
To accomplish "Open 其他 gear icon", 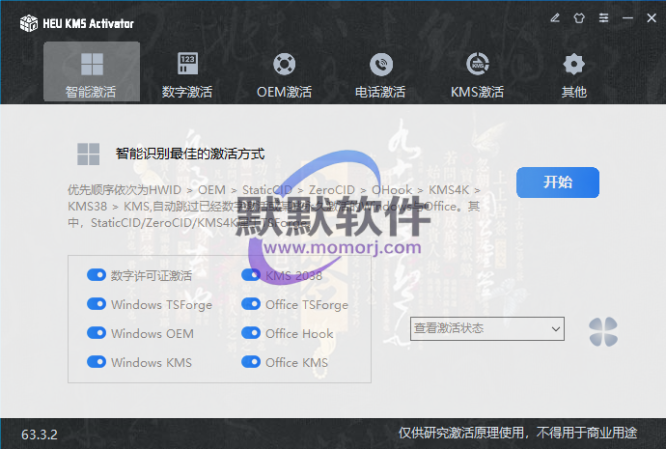I will [573, 64].
